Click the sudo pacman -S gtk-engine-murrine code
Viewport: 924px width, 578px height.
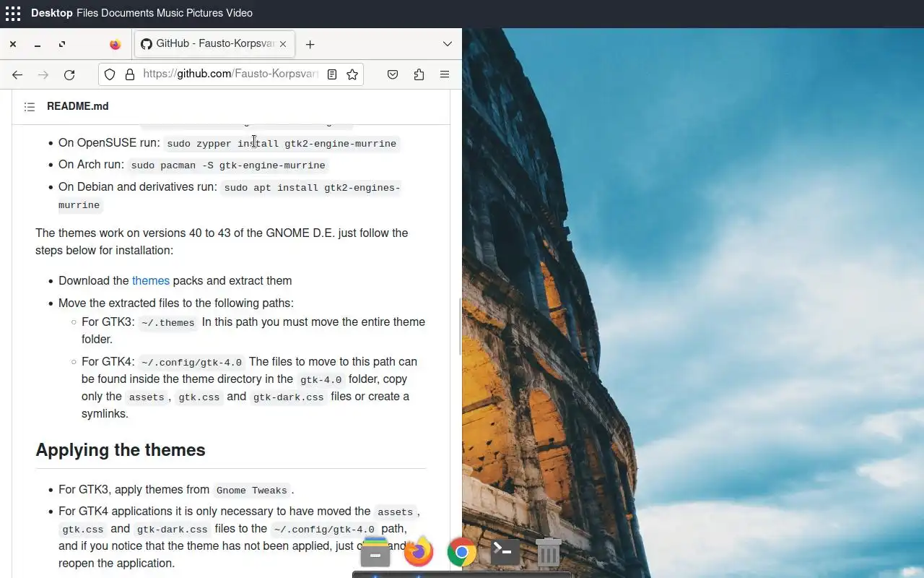[228, 165]
